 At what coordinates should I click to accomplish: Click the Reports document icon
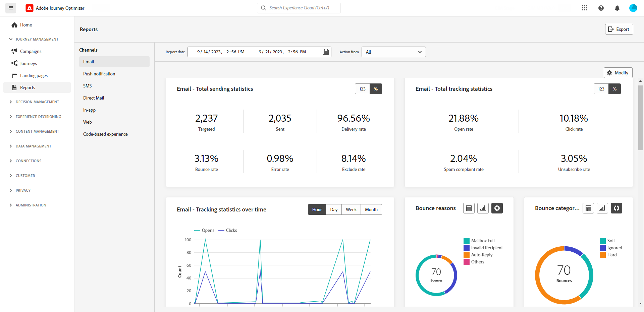tap(14, 87)
